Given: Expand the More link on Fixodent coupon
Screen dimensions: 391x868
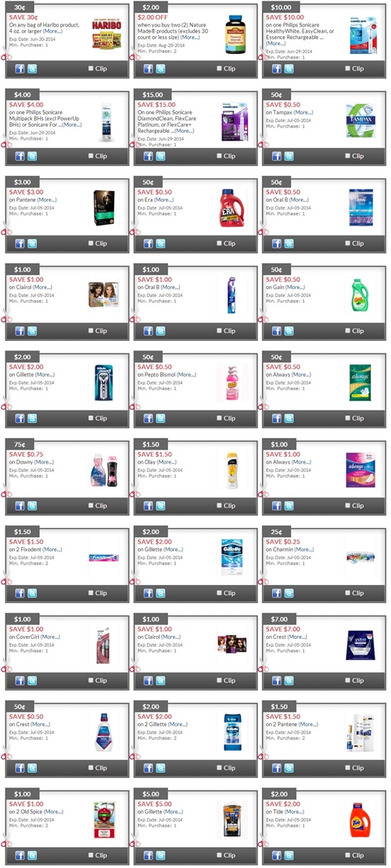Looking at the screenshot, I should tap(52, 550).
